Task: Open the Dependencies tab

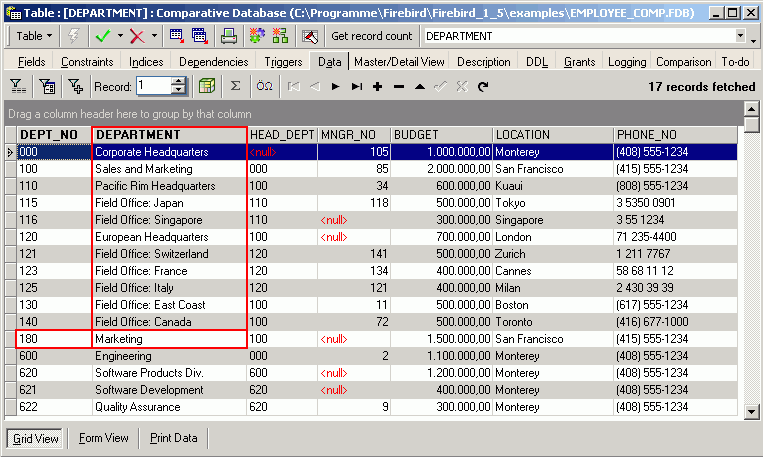Action: tap(214, 62)
